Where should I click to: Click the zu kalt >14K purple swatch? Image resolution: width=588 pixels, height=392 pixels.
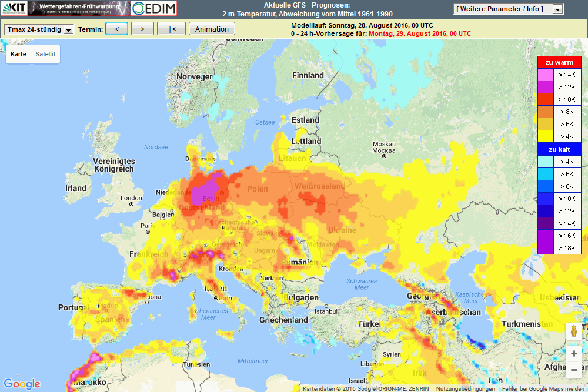tap(546, 223)
